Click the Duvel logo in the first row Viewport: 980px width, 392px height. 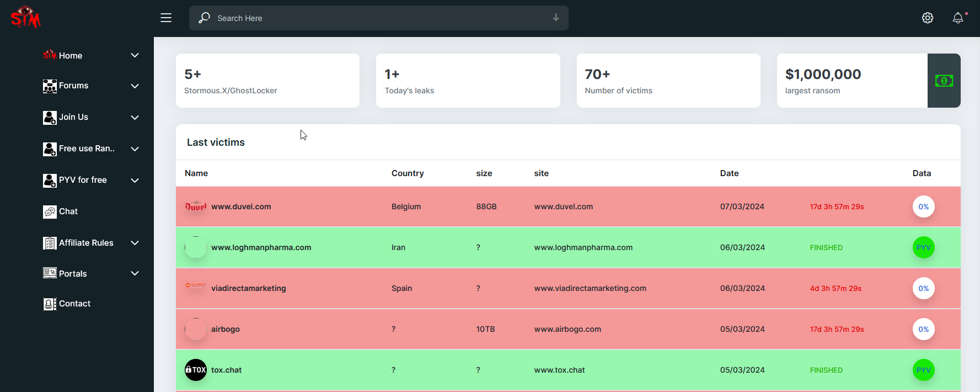(x=196, y=206)
